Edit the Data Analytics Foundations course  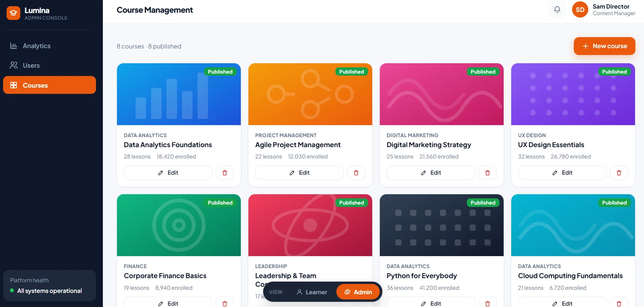click(168, 173)
